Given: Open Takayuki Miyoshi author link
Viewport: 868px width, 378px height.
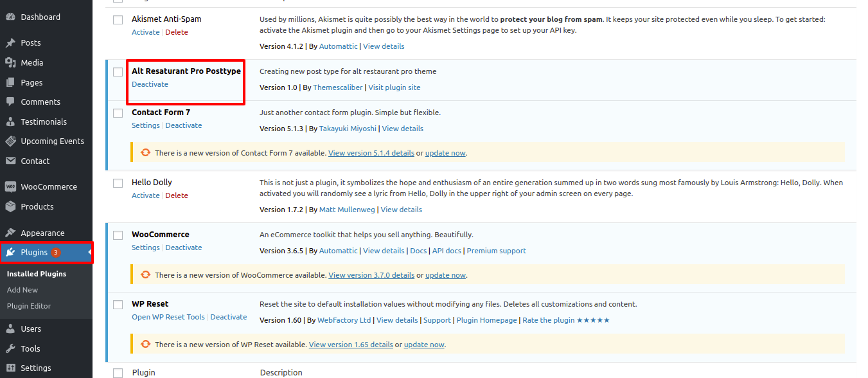Looking at the screenshot, I should click(x=348, y=129).
